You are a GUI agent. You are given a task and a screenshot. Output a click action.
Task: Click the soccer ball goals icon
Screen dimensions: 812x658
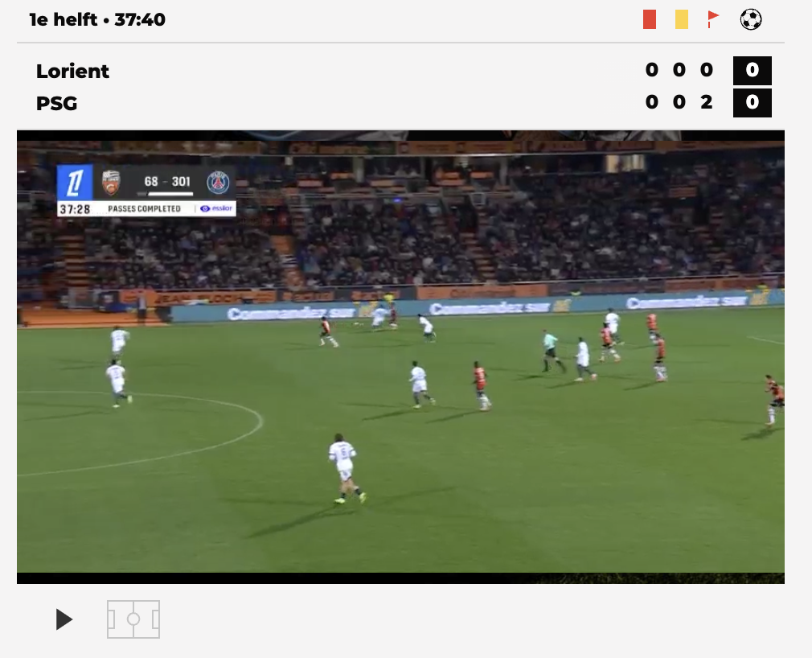point(751,19)
